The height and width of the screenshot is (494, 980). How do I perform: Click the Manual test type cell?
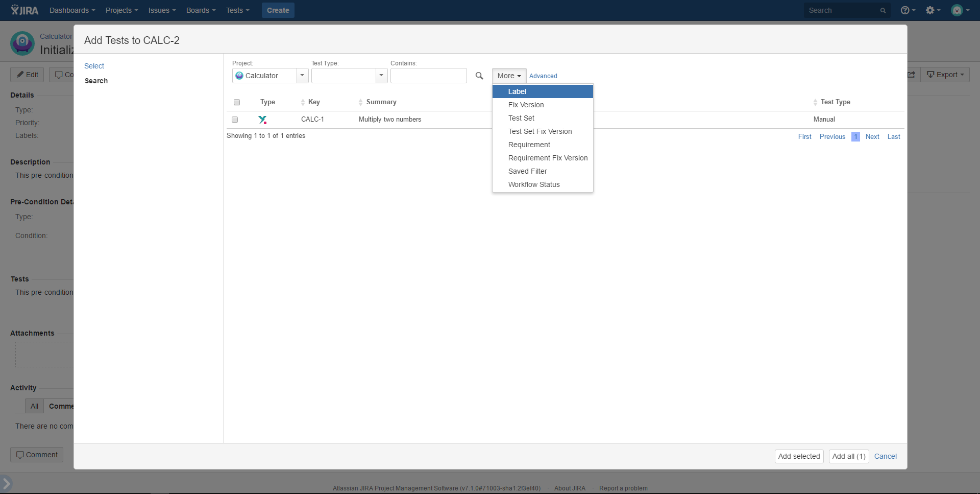[824, 120]
